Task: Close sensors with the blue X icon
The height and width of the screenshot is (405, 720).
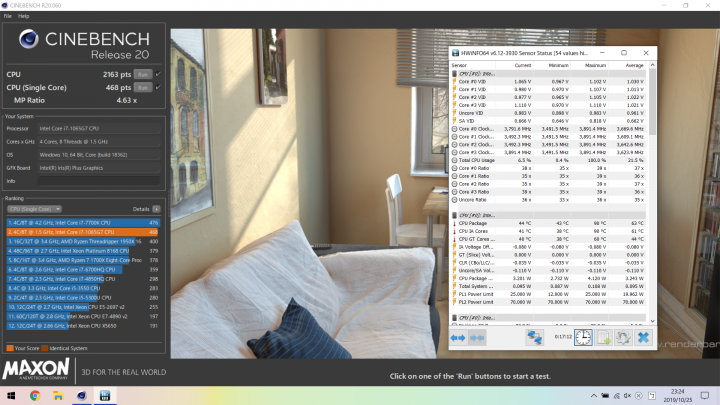Action: (x=643, y=338)
